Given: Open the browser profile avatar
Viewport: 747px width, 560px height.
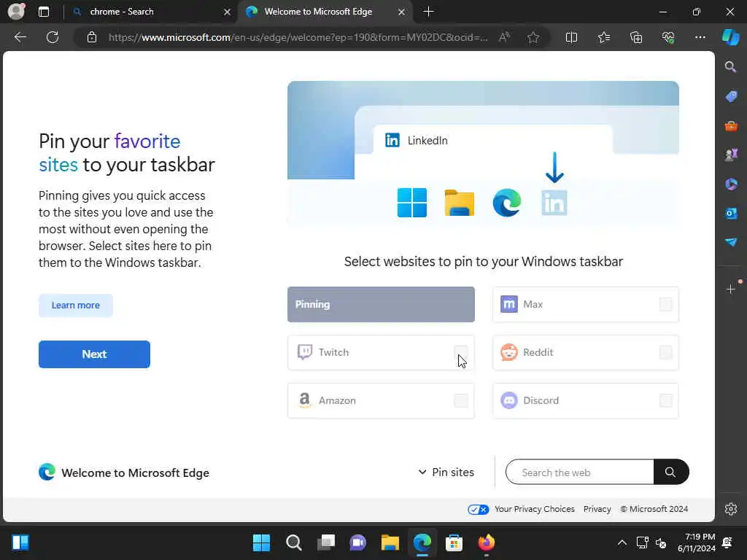Looking at the screenshot, I should 16,12.
